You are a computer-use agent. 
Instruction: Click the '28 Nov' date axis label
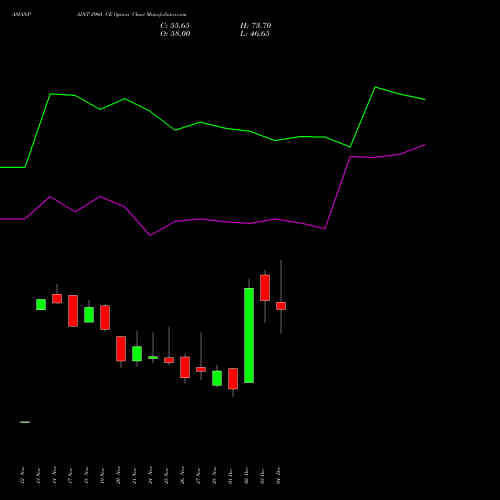[x=215, y=475]
